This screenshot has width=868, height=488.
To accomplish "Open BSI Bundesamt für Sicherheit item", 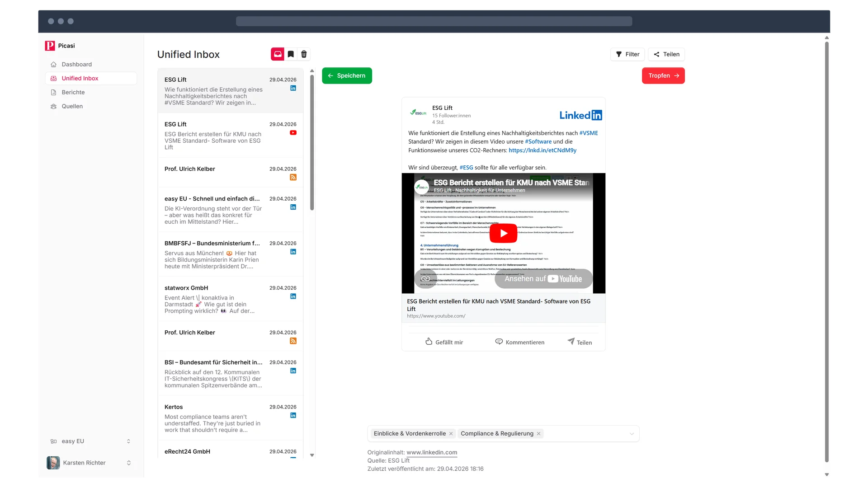I will (x=230, y=373).
